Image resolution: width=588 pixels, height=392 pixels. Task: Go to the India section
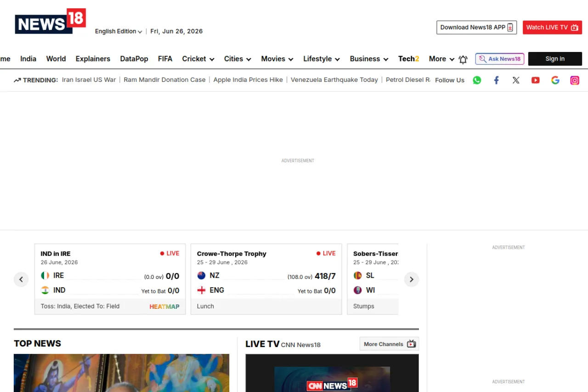click(x=28, y=59)
